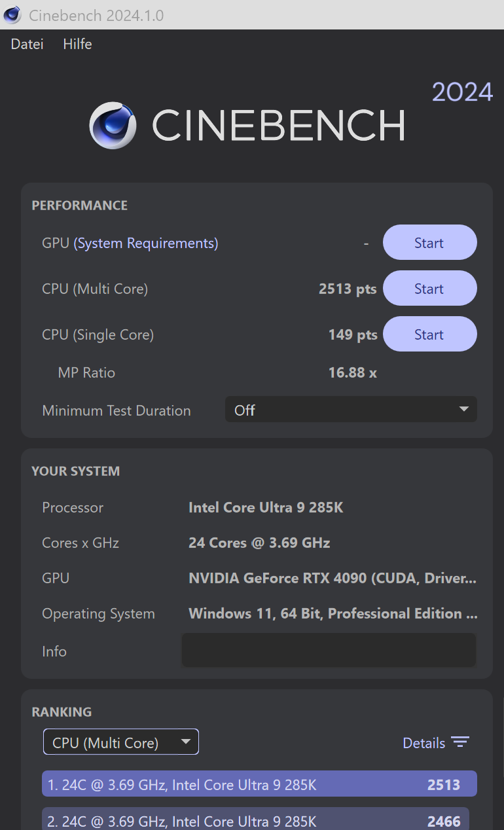
Task: Click the Details filter icon in Ranking section
Action: click(x=461, y=742)
